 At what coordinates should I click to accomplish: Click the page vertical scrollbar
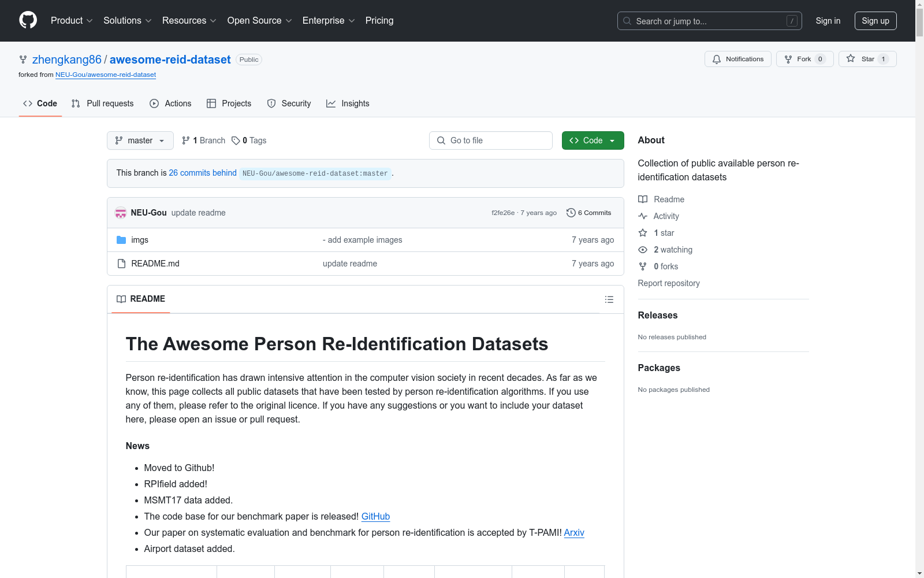click(919, 289)
